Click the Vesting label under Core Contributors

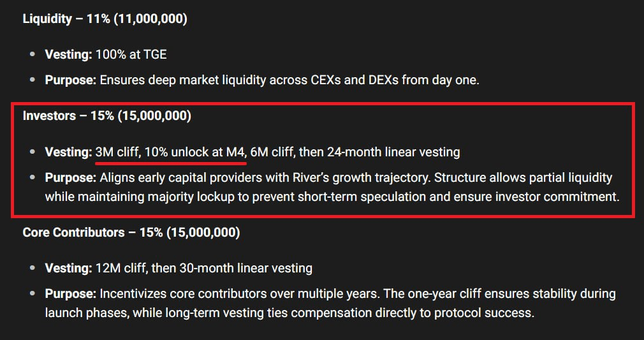click(68, 268)
